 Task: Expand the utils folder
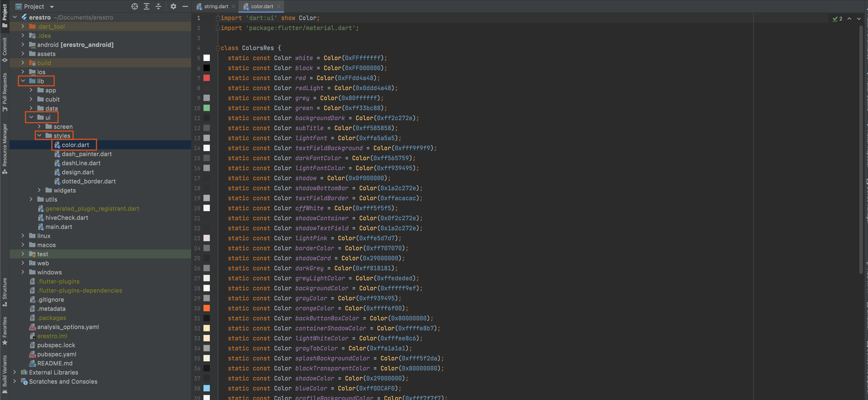pyautogui.click(x=31, y=199)
